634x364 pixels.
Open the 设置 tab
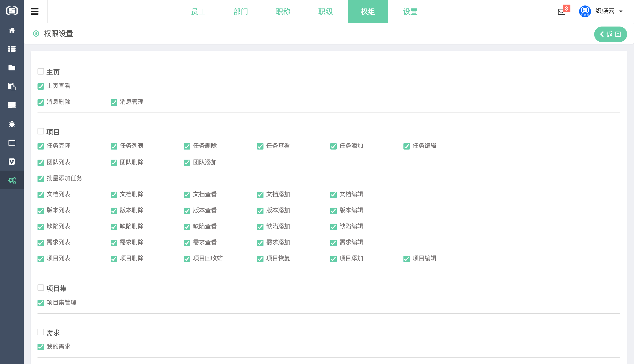[x=410, y=11]
